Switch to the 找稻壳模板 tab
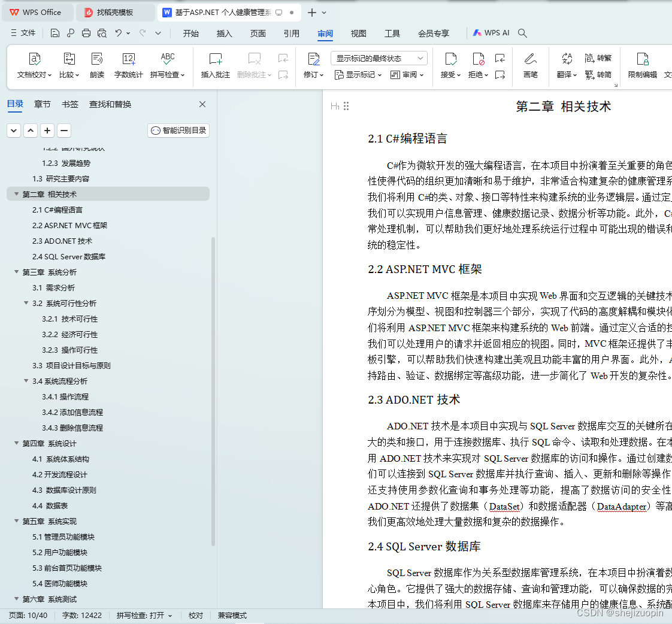672x624 pixels. tap(115, 13)
